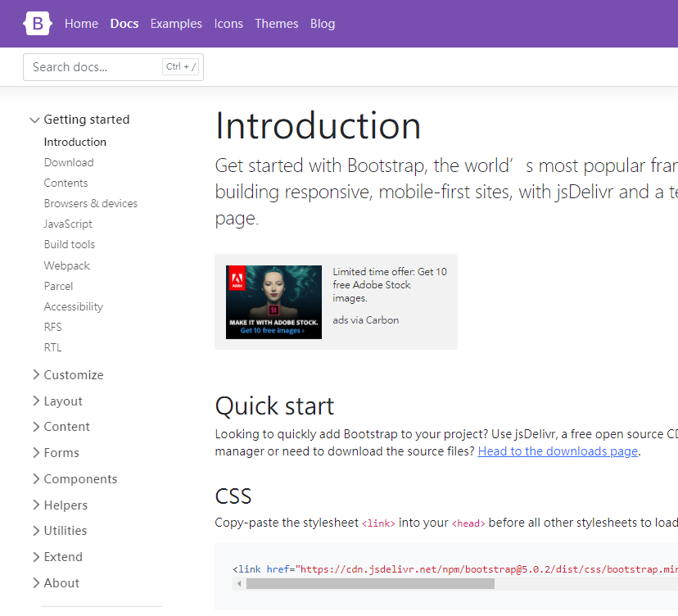Expand the Content section
The image size is (678, 616).
[x=61, y=427]
